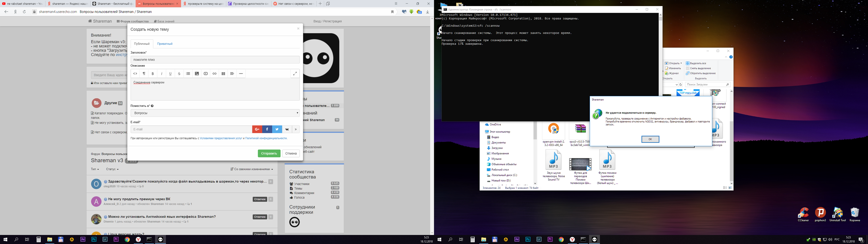Viewport: 868px width, 244px height.
Task: Click 'Поиск: Загрузки' search box in Explorer
Action: 707,85
